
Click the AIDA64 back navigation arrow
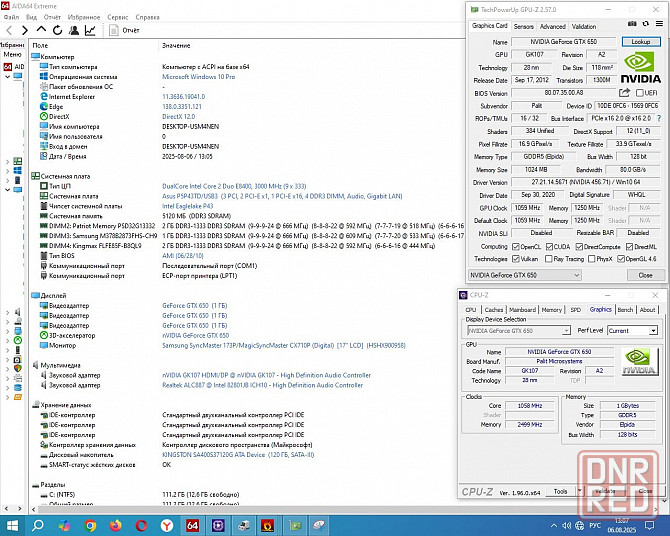click(x=9, y=30)
